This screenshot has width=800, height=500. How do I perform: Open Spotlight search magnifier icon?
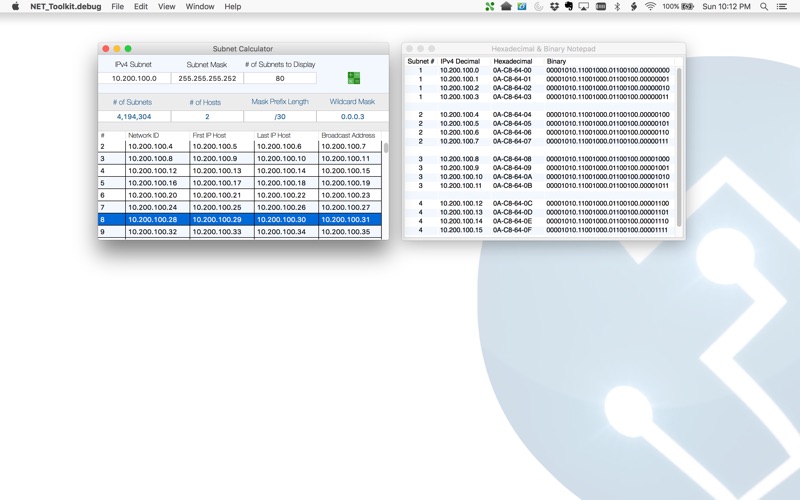tap(765, 6)
